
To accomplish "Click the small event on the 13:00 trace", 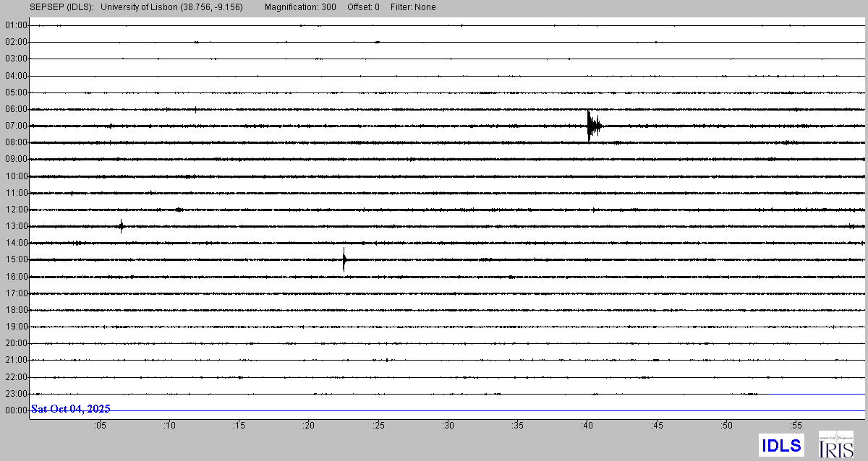I will pyautogui.click(x=122, y=226).
